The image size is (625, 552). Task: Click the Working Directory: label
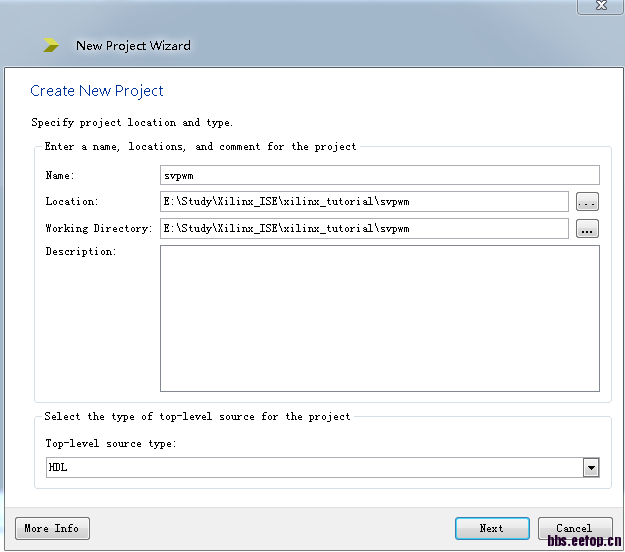pos(98,229)
